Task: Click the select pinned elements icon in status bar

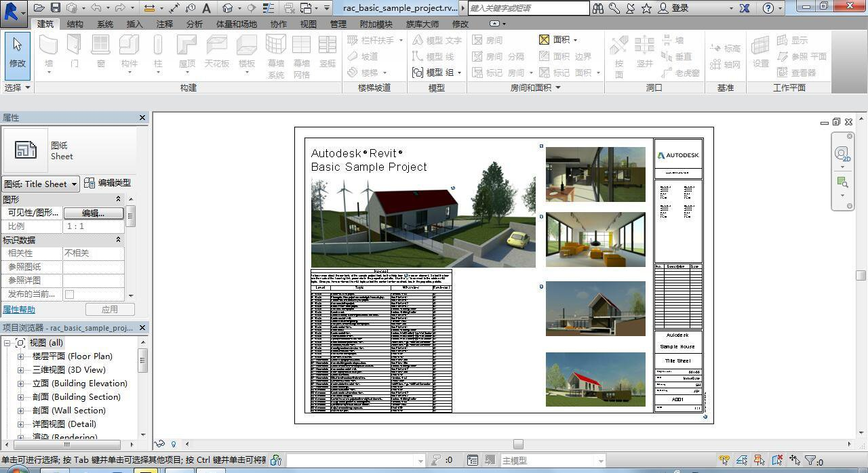Action: (759, 461)
